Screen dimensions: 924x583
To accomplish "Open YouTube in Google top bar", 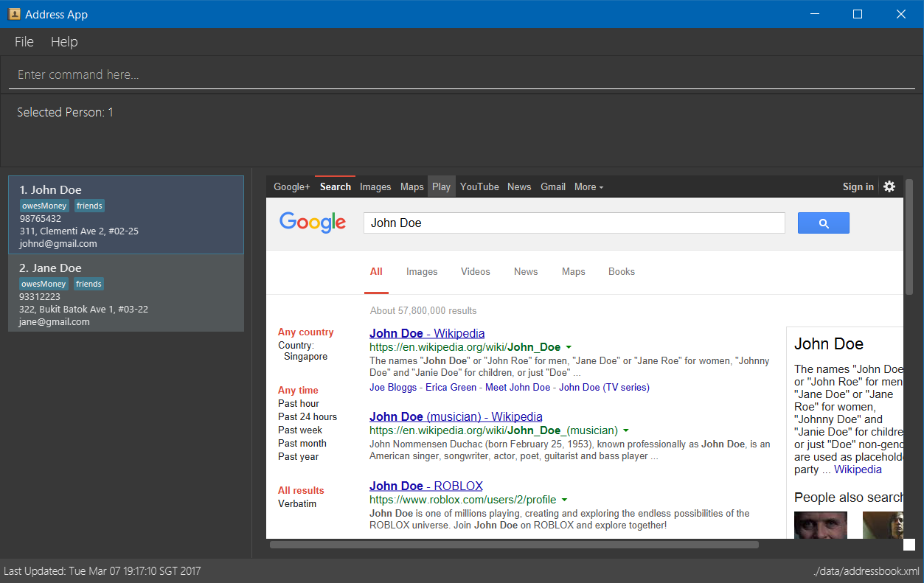I will point(479,187).
